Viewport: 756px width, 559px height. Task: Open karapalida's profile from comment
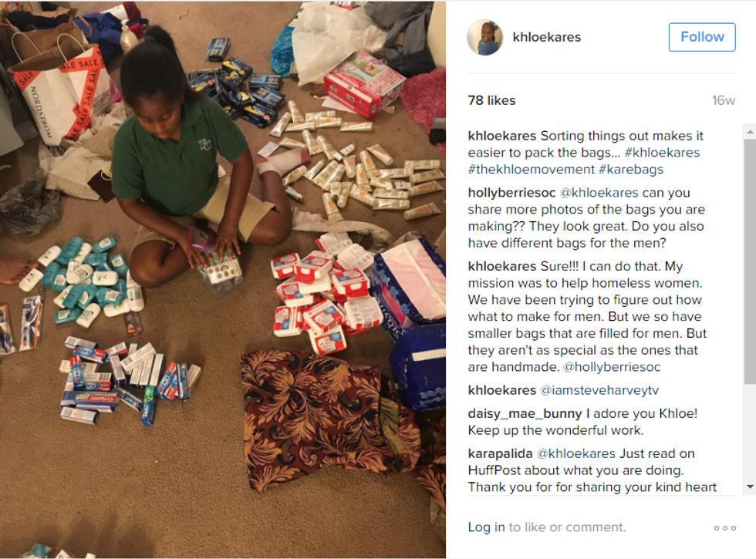pyautogui.click(x=500, y=454)
